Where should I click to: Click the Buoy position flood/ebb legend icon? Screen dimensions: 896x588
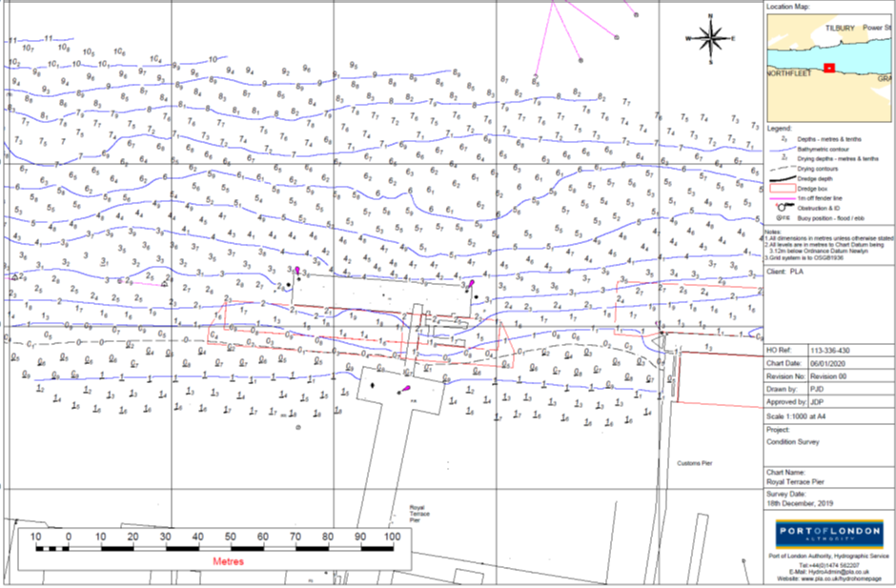pos(783,217)
